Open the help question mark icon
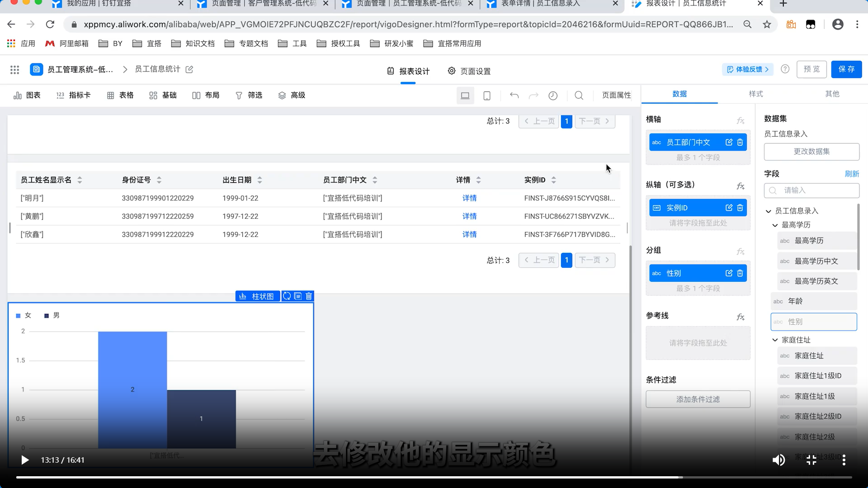 coord(785,69)
